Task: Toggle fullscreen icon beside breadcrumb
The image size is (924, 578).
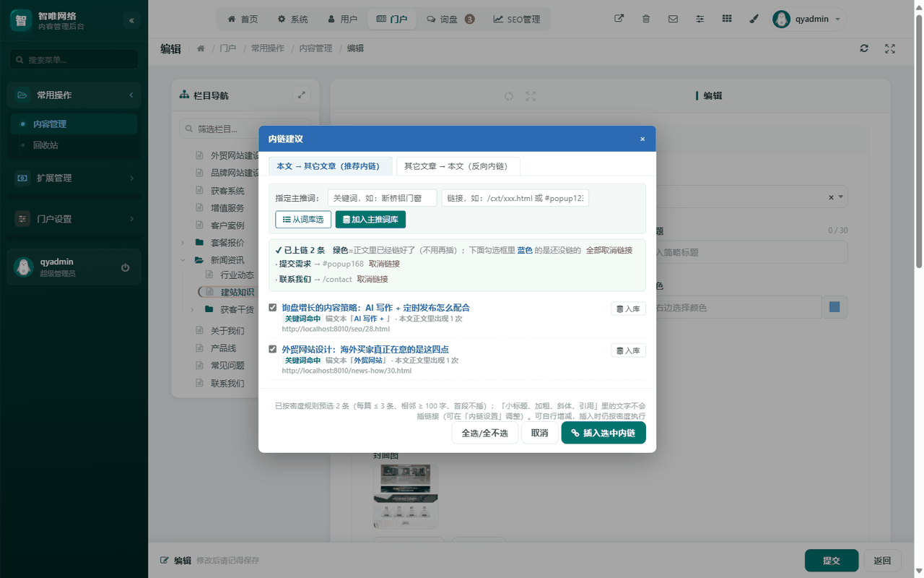Action: (890, 48)
